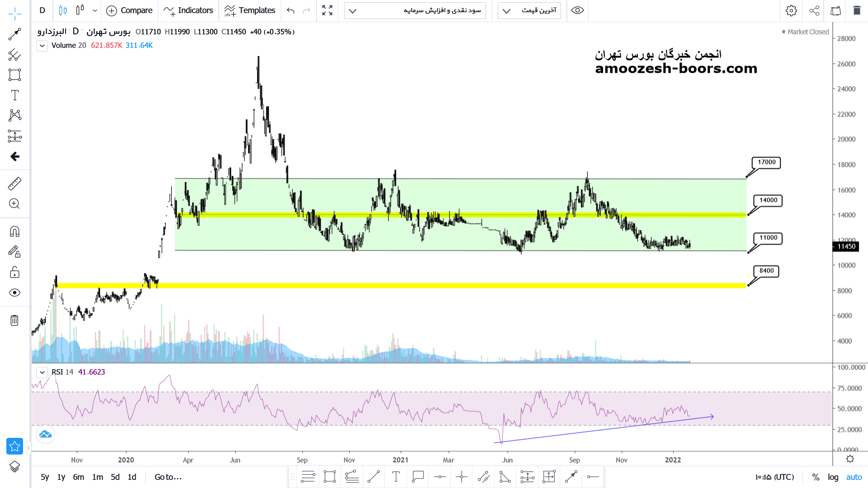The image size is (868, 488).
Task: Click the 11450 current price label
Action: [x=846, y=246]
